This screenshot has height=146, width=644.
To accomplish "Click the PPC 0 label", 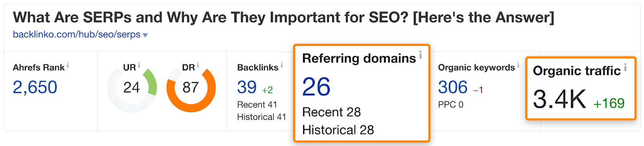I will 450,104.
